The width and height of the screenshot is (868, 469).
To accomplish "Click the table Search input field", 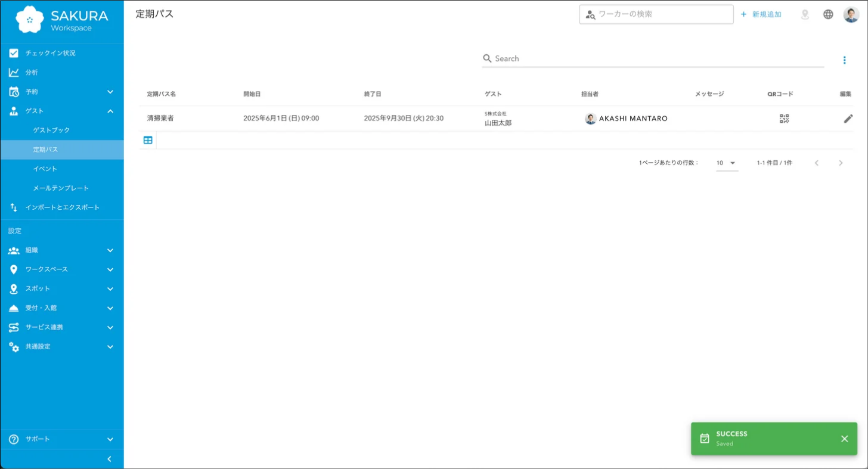I will 653,58.
